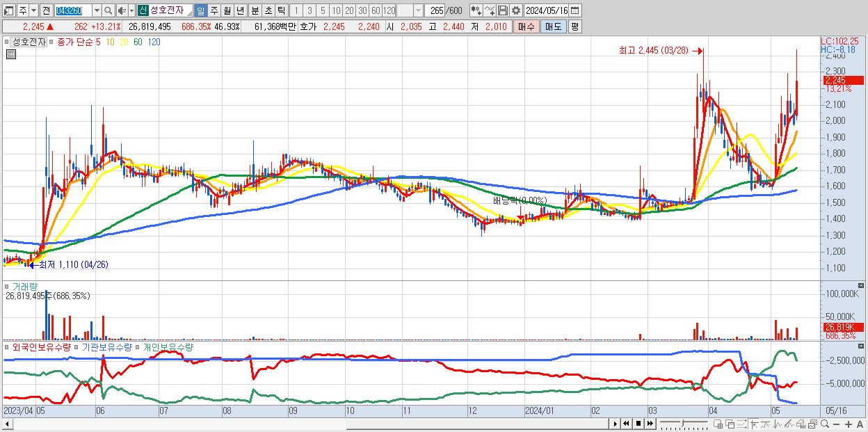Viewport: 868px width, 432px height.
Task: Click the horizontal scrollbar right arrow
Action: (x=616, y=424)
